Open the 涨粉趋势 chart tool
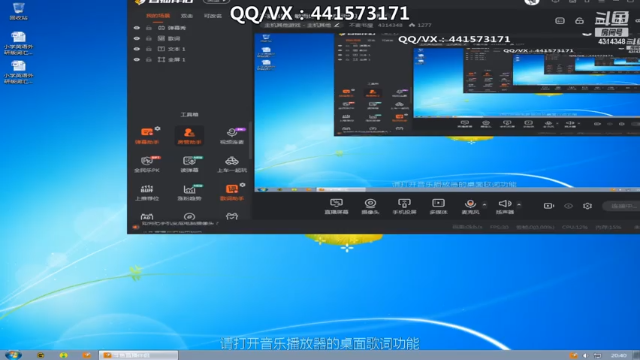The height and width of the screenshot is (360, 640). point(189,192)
